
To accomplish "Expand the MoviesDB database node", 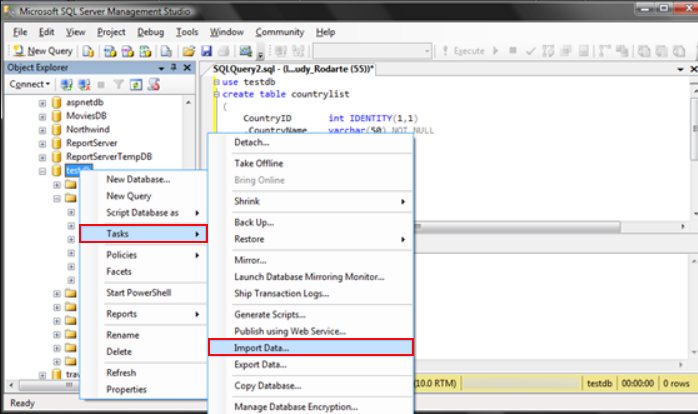I will pos(42,117).
